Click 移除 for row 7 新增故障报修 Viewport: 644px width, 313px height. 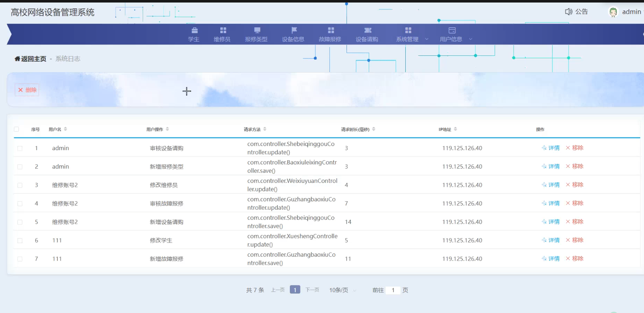coord(574,258)
